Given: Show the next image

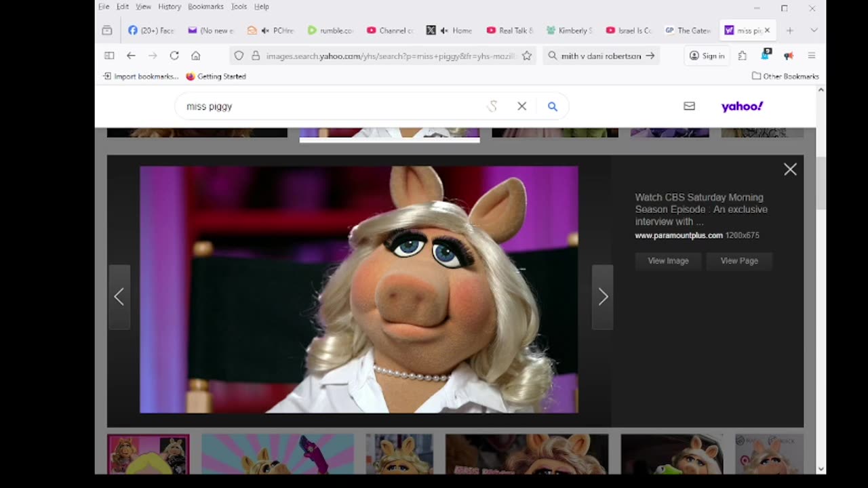Looking at the screenshot, I should coord(603,297).
